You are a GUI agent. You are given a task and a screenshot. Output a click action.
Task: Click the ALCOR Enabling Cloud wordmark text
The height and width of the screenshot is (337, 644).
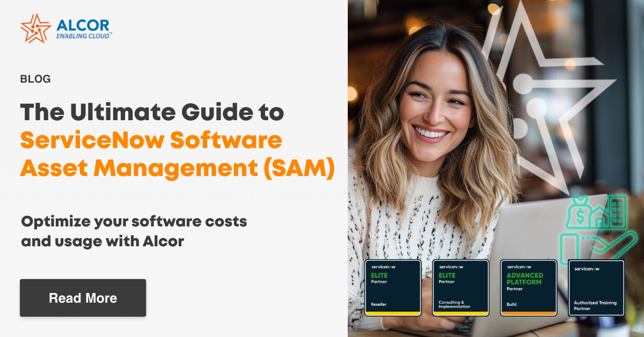tap(84, 29)
